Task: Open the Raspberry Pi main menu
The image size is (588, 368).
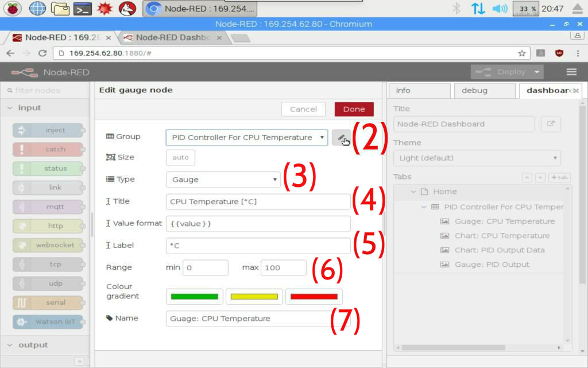Action: [x=12, y=8]
